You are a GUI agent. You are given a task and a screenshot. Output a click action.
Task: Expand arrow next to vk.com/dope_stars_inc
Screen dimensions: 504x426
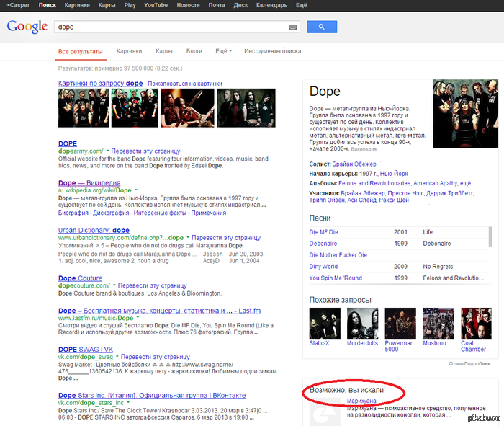pos(128,402)
